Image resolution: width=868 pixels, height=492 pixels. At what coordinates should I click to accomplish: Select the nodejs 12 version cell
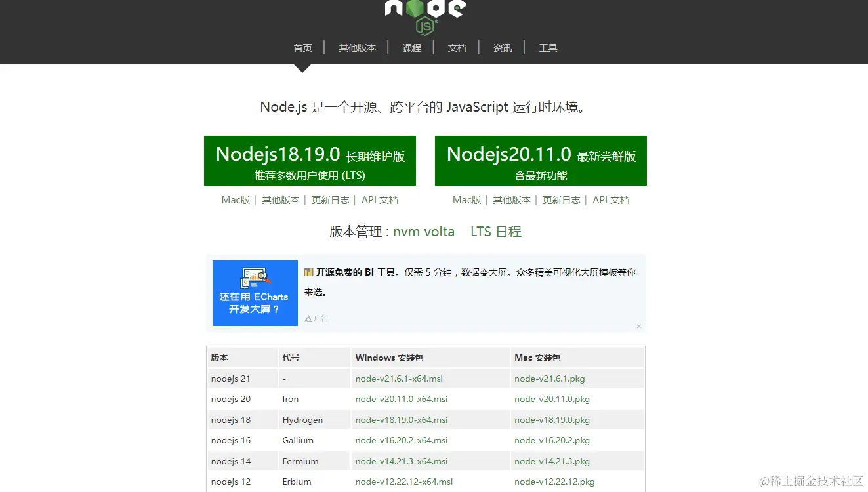click(x=243, y=482)
